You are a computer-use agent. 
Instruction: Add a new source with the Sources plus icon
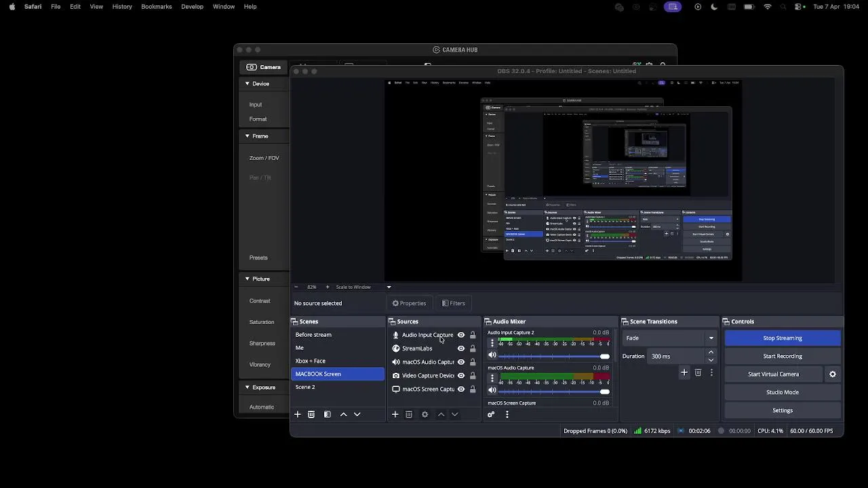(x=395, y=414)
